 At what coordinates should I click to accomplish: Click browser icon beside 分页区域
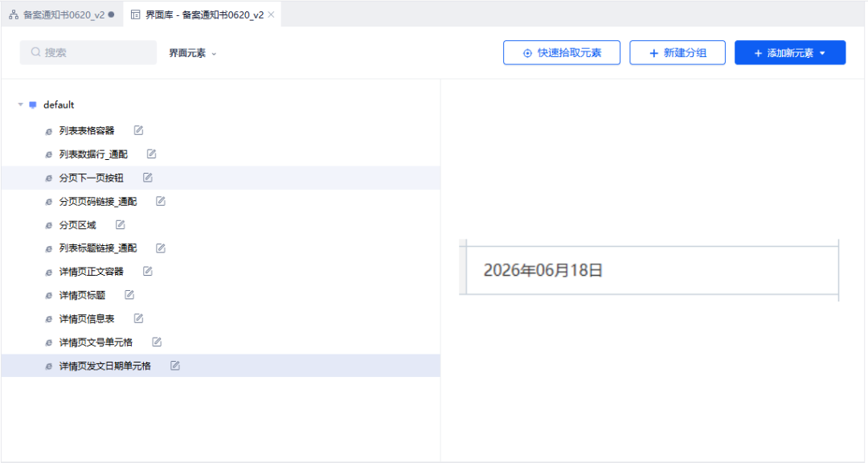point(49,225)
